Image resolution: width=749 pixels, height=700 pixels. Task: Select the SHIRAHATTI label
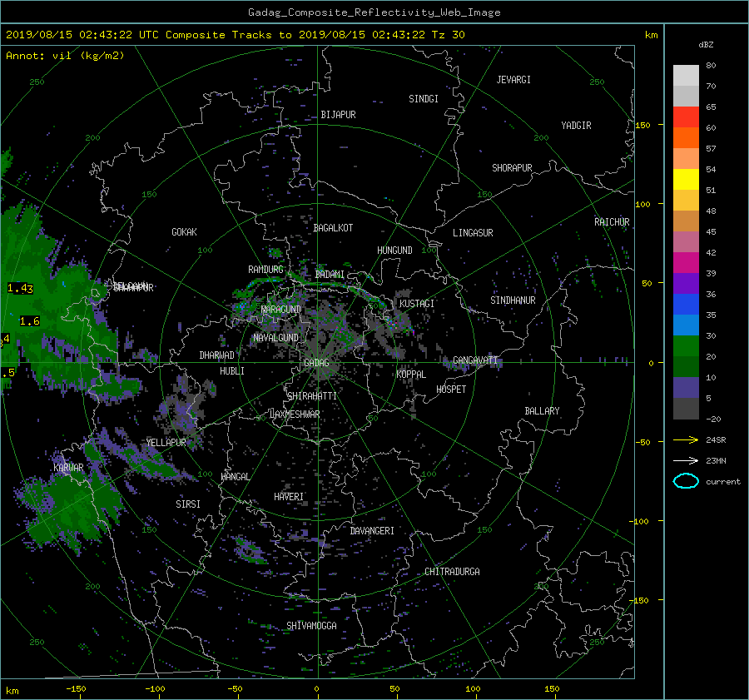[312, 396]
